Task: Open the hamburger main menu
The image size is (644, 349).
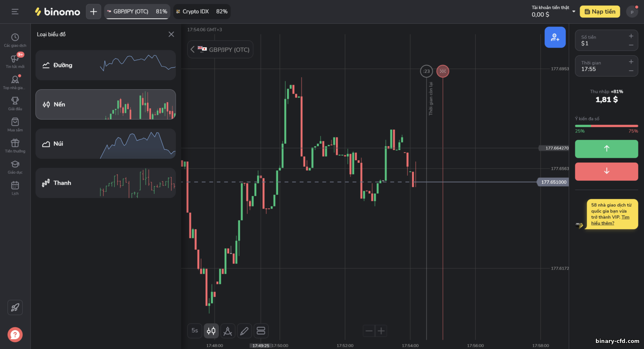Action: coord(15,12)
